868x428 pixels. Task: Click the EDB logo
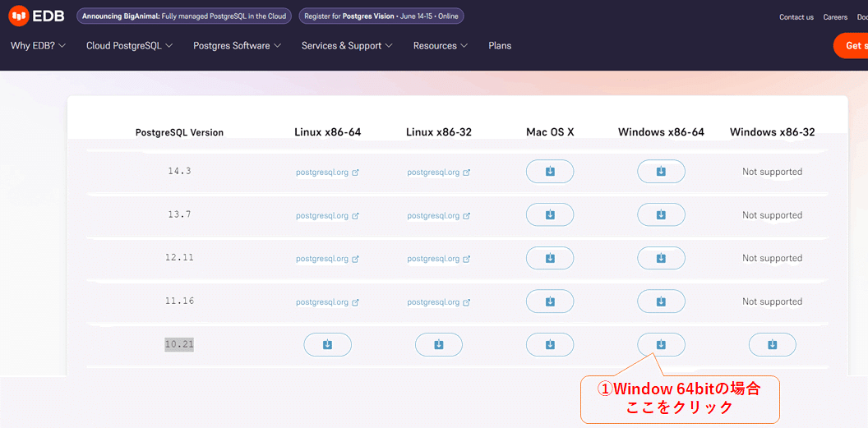click(x=36, y=16)
